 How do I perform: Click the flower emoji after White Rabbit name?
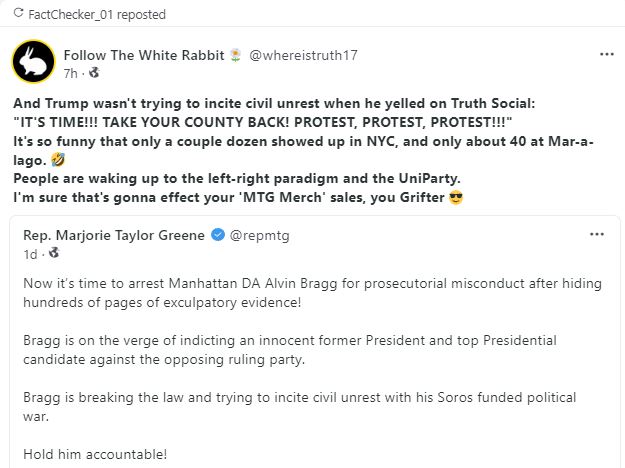click(236, 55)
